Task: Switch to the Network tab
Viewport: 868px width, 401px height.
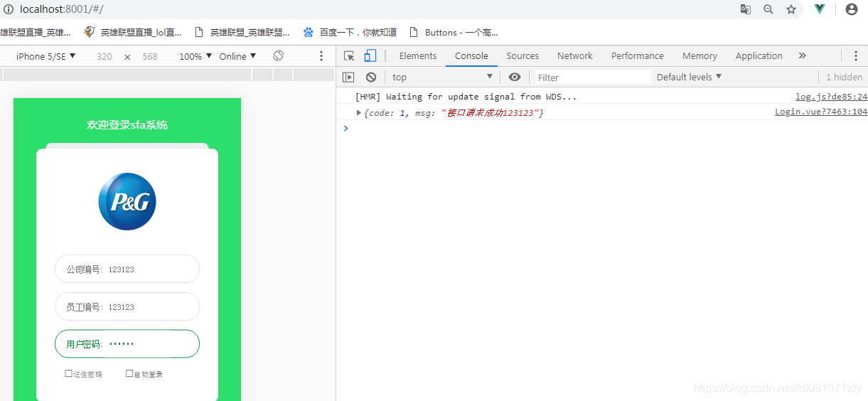Action: coord(575,55)
